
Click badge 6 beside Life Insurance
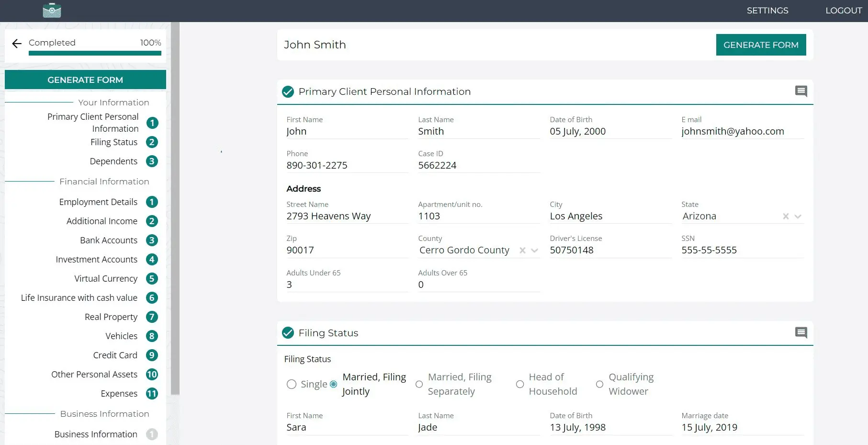tap(152, 298)
